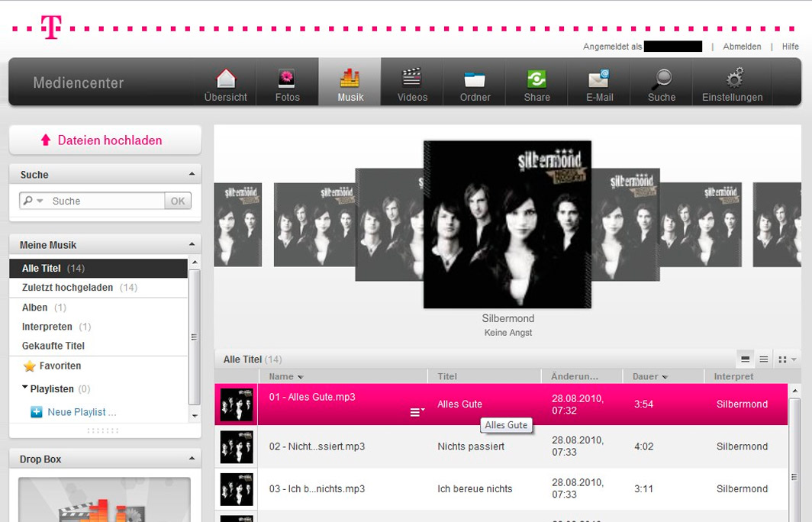Click the Dateien hochladen button
This screenshot has height=522, width=812.
pyautogui.click(x=105, y=140)
